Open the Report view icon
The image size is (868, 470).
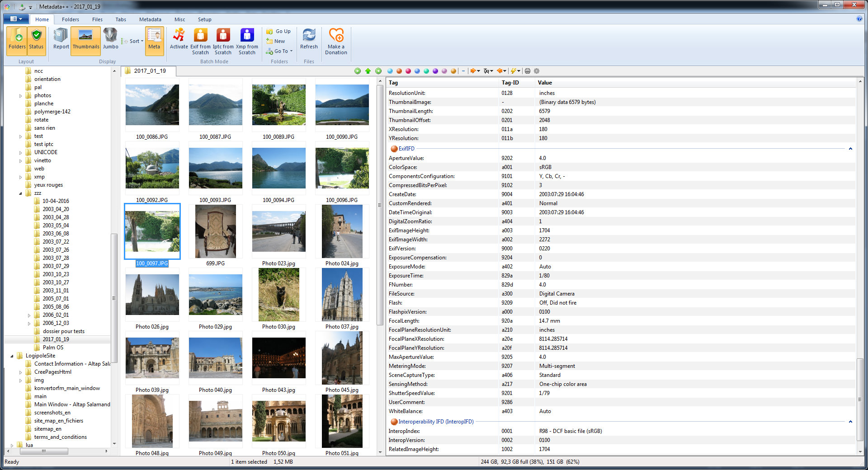(60, 41)
